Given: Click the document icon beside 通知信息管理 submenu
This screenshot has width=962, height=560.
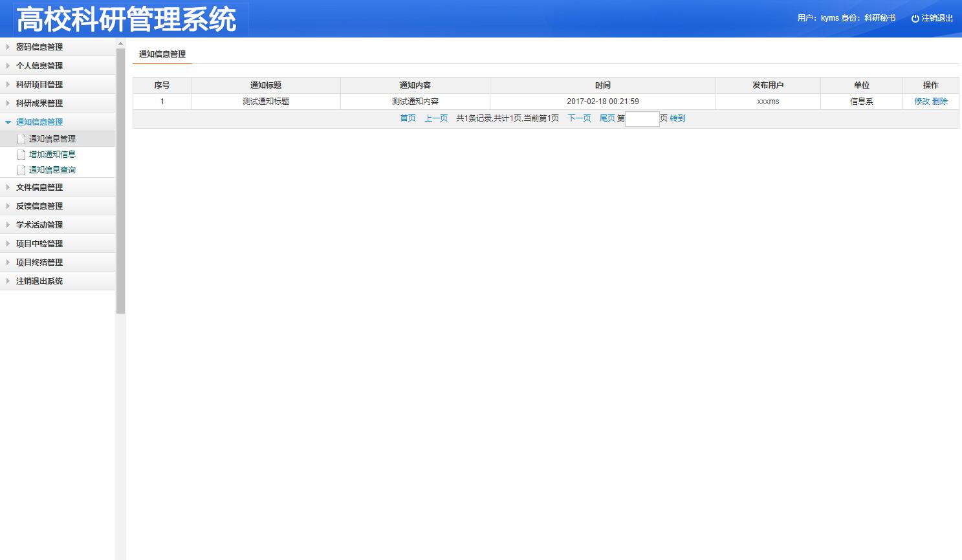Looking at the screenshot, I should pyautogui.click(x=21, y=138).
